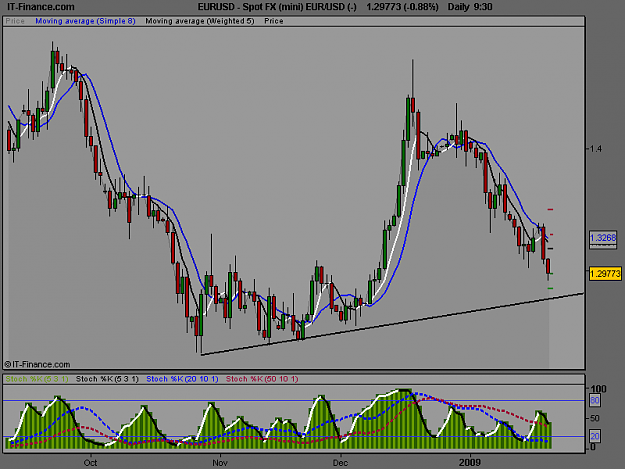Click the greyed 'Price' label at left of legend
This screenshot has height=469, width=625.
15,21
